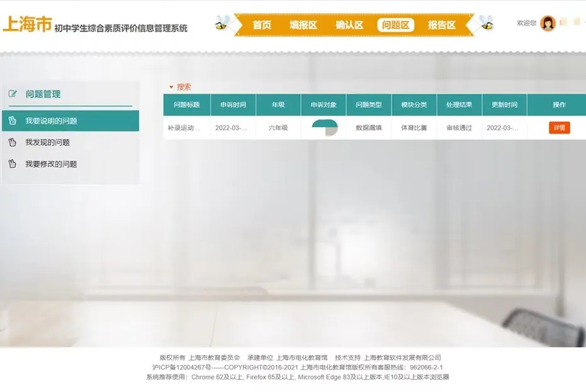Click the user avatar icon
586x392 pixels.
pos(548,23)
